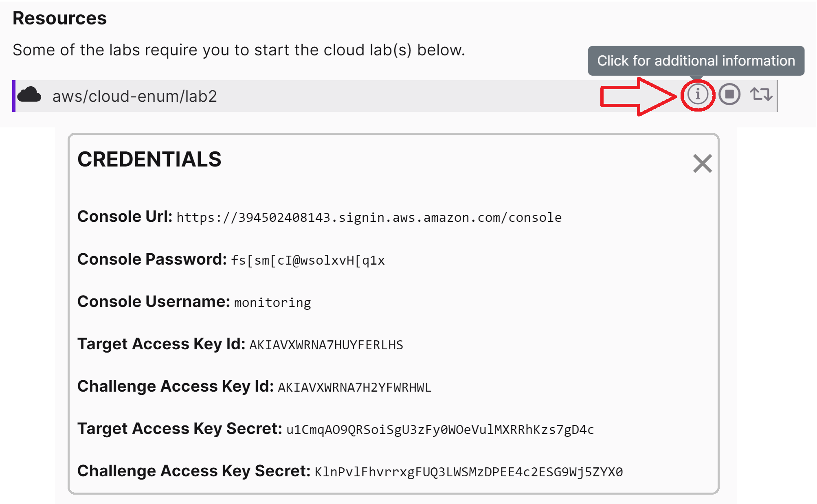This screenshot has width=817, height=504.
Task: Click the 'Some of the labs require' sentence
Action: tap(239, 50)
